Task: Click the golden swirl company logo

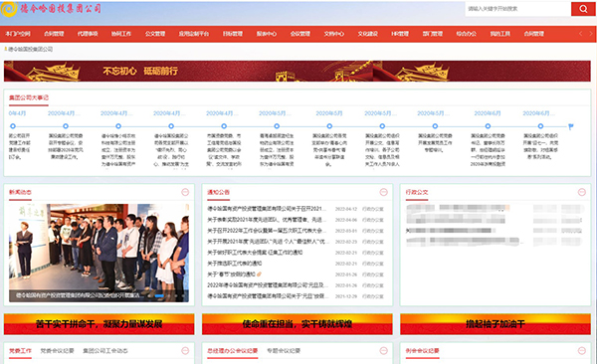Action: coord(9,9)
